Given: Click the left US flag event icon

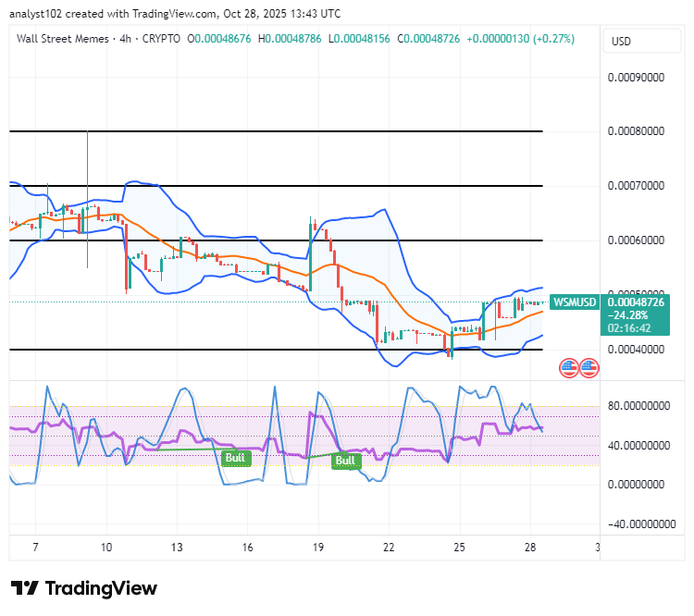Looking at the screenshot, I should click(x=569, y=368).
